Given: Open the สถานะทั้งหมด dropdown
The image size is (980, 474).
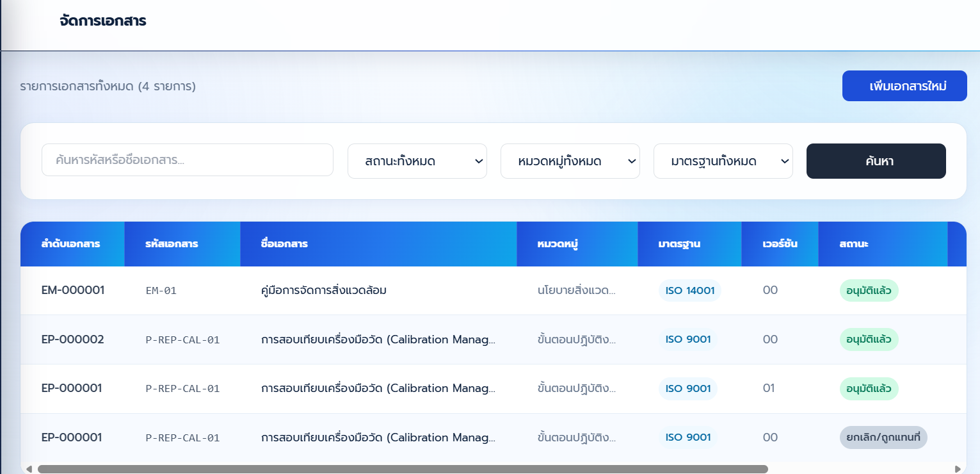Looking at the screenshot, I should click(417, 161).
